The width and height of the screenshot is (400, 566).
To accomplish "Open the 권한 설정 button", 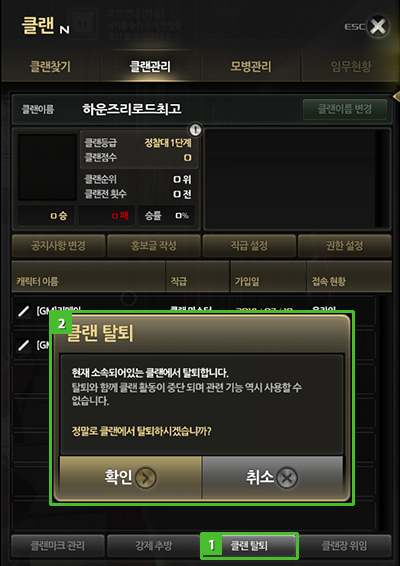I will [344, 246].
